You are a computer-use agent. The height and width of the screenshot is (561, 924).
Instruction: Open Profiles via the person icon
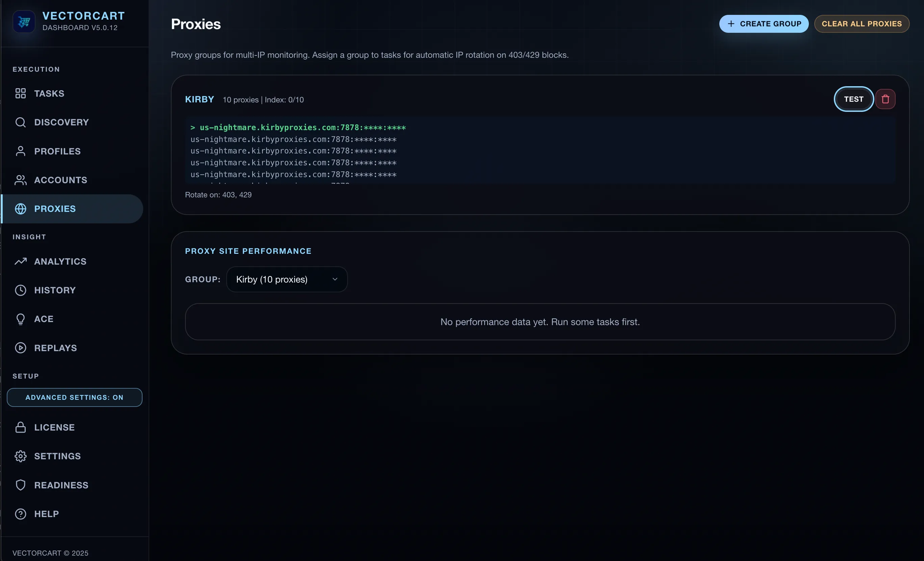pyautogui.click(x=20, y=151)
